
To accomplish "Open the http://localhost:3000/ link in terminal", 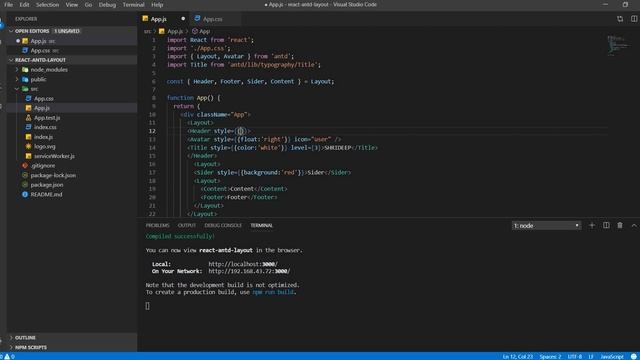I will pos(243,264).
